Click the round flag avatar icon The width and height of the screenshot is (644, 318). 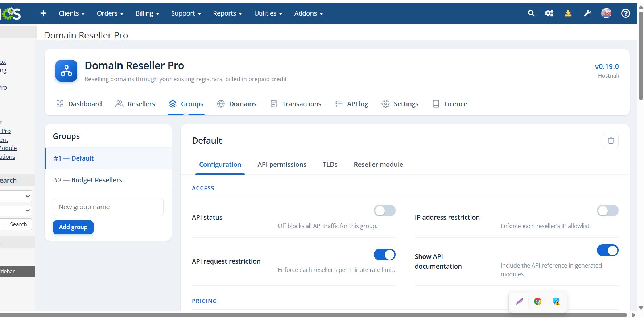pos(606,13)
